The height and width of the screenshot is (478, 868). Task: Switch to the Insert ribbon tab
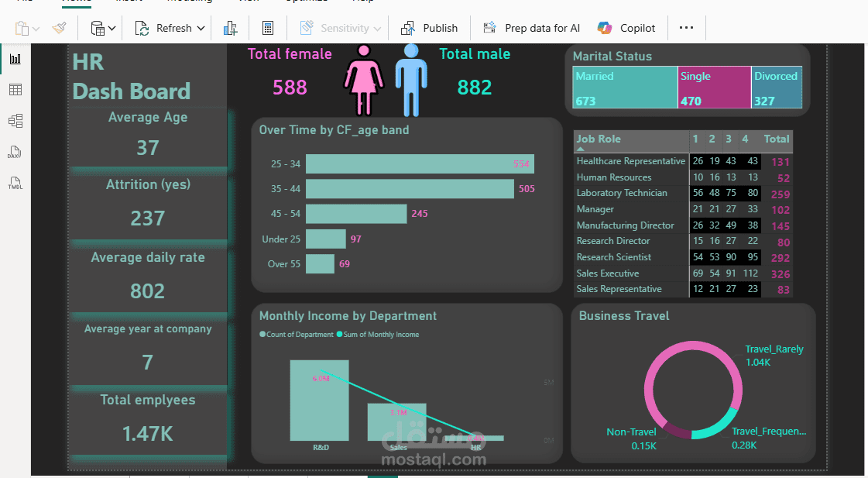pyautogui.click(x=129, y=2)
